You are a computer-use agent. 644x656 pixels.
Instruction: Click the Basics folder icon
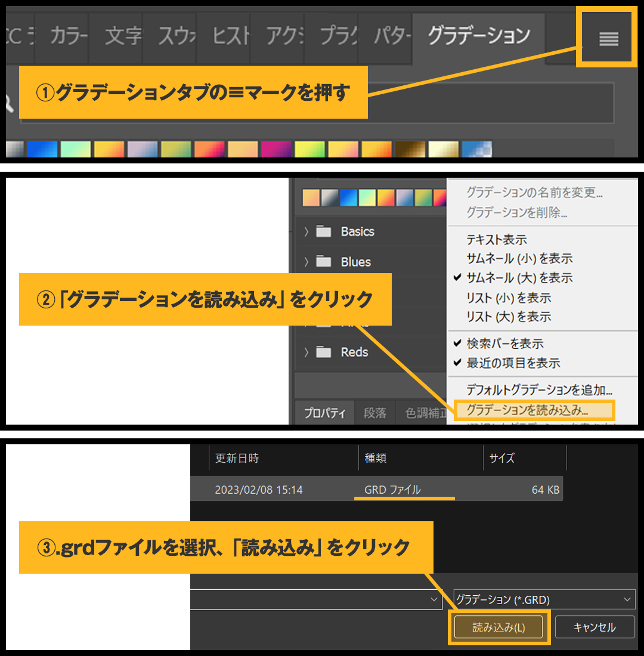point(324,231)
